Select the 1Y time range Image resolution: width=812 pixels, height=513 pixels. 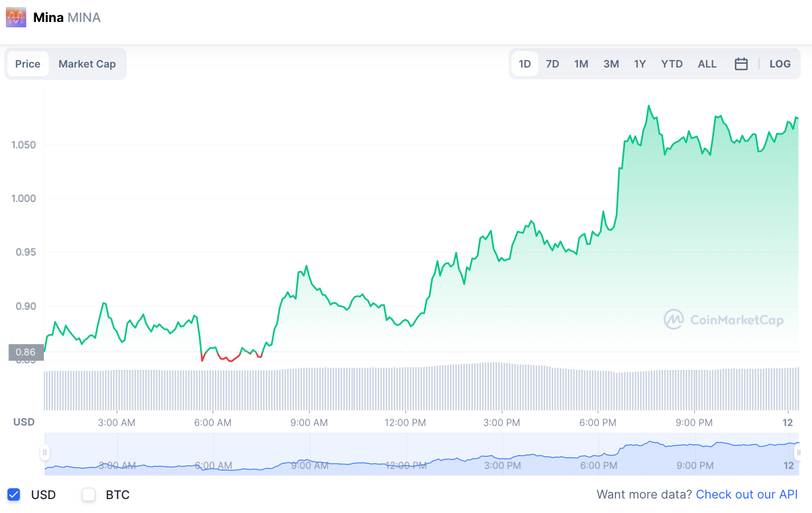click(640, 64)
